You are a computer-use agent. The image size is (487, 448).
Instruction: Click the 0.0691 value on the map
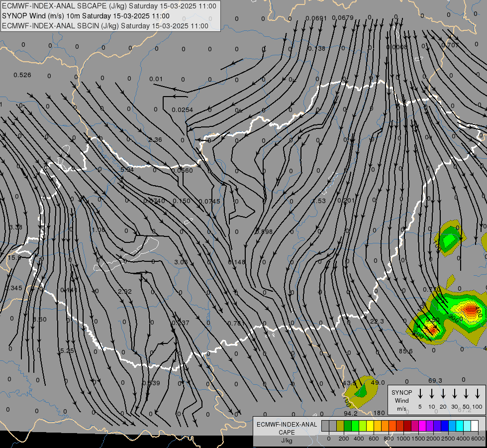(x=316, y=18)
